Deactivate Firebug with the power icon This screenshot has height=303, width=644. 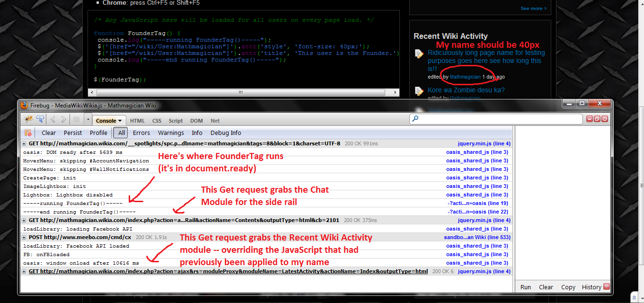(x=605, y=119)
